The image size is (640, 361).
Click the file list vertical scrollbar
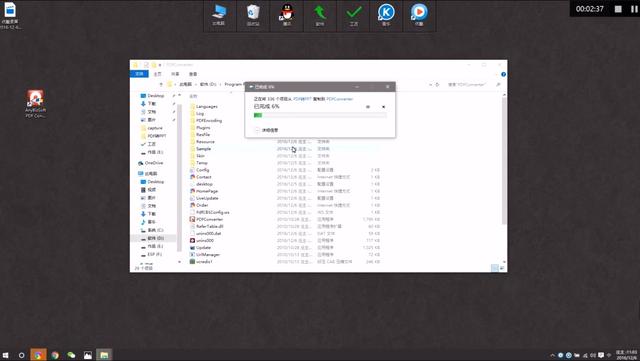[x=504, y=160]
